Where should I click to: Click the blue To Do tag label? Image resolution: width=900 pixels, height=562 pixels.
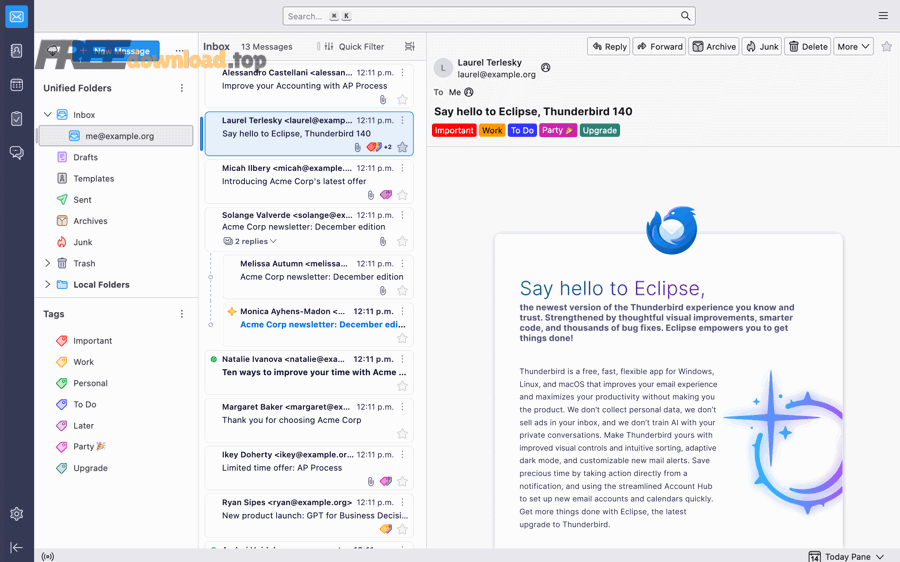pos(522,130)
